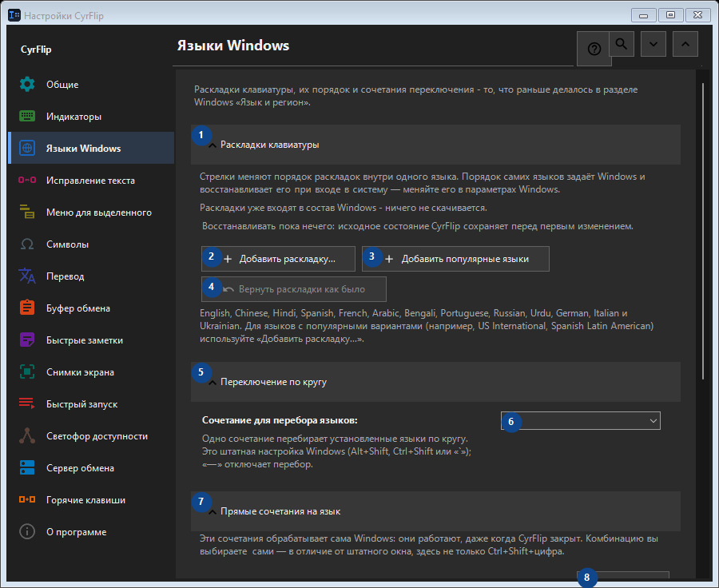The height and width of the screenshot is (588, 719).
Task: Click the CyrFlip app icon in title bar
Action: 14,15
